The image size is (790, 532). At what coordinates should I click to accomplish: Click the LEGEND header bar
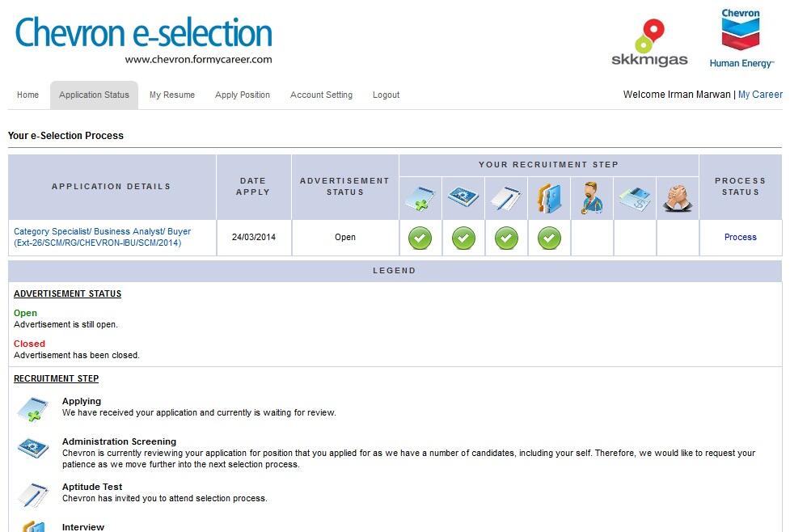point(395,271)
